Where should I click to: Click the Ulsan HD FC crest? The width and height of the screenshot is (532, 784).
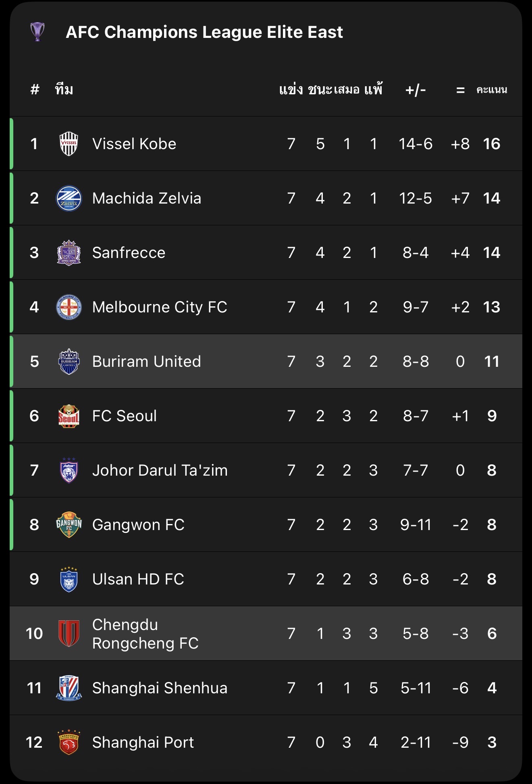point(69,579)
